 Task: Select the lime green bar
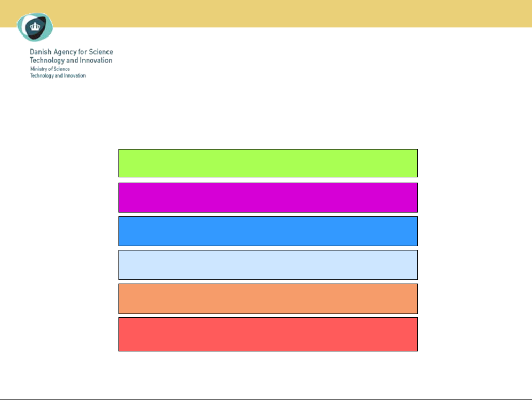267,163
